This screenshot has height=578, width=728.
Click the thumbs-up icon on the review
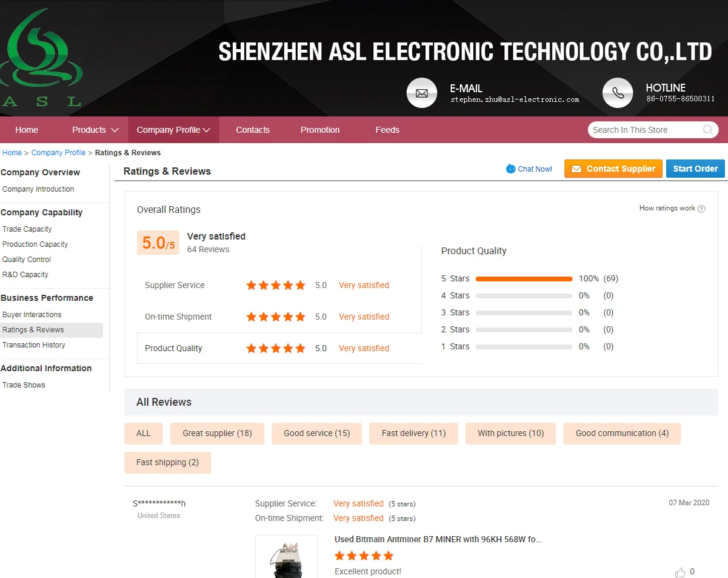681,571
